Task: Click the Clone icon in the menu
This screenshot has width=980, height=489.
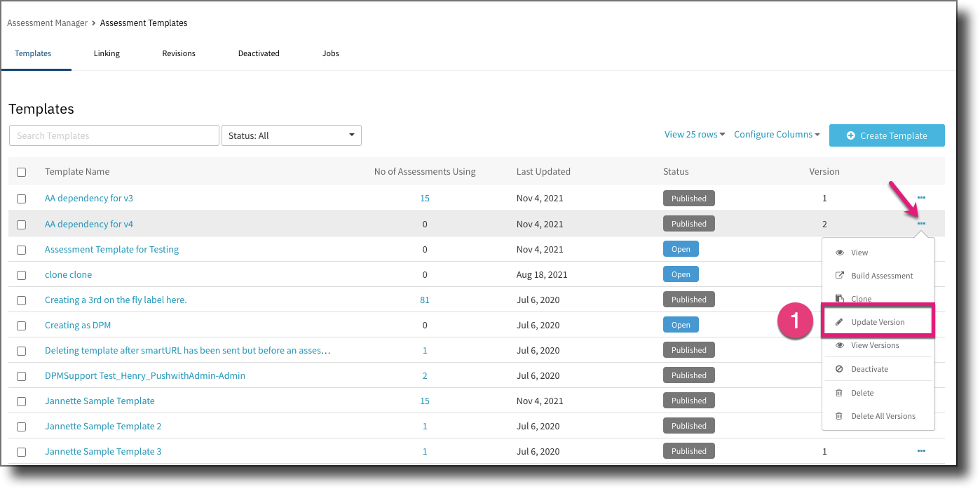Action: [x=839, y=298]
